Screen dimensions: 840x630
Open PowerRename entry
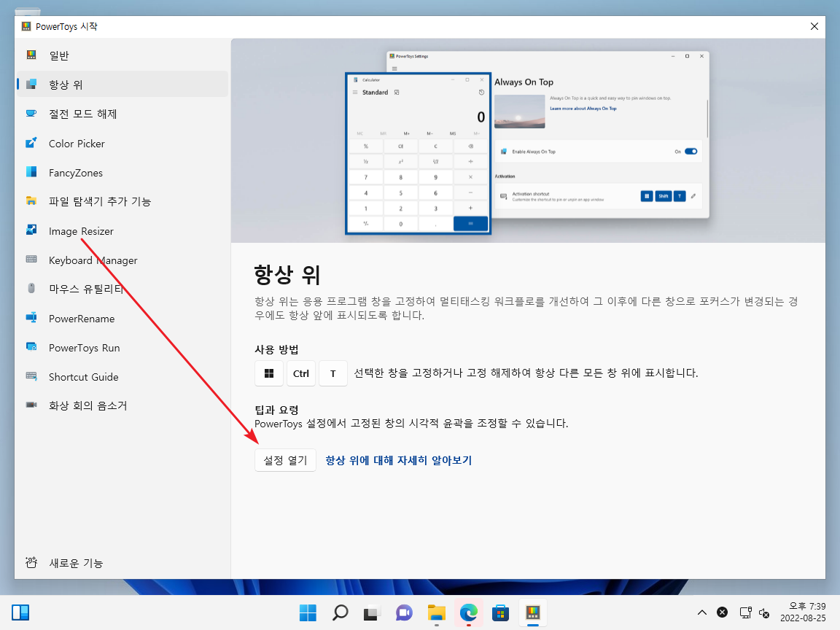(122, 318)
